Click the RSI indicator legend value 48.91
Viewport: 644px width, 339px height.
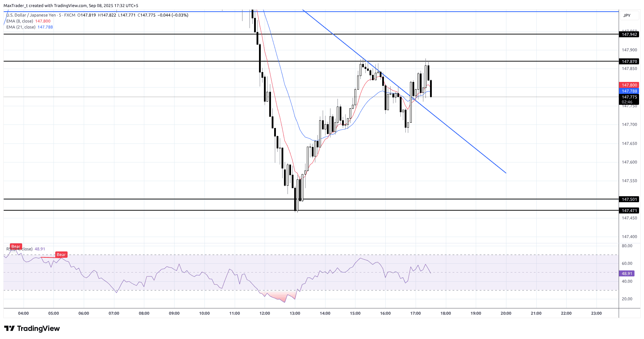pyautogui.click(x=40, y=249)
